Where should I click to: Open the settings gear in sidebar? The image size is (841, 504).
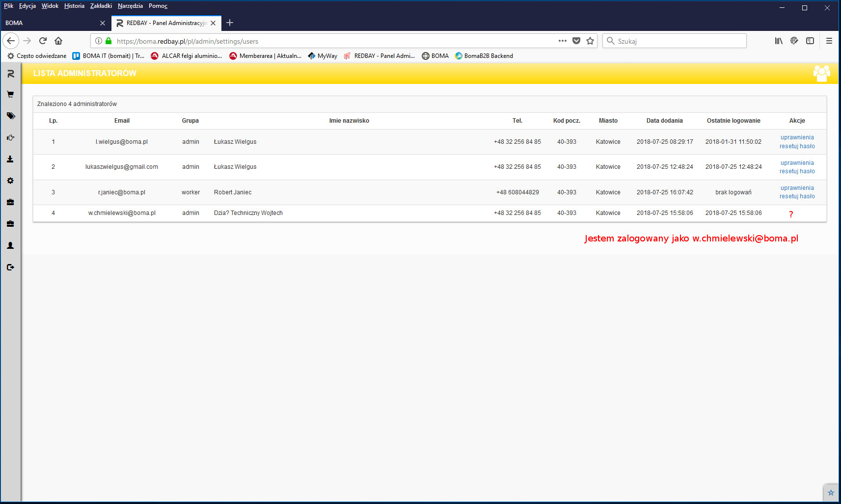tap(10, 181)
